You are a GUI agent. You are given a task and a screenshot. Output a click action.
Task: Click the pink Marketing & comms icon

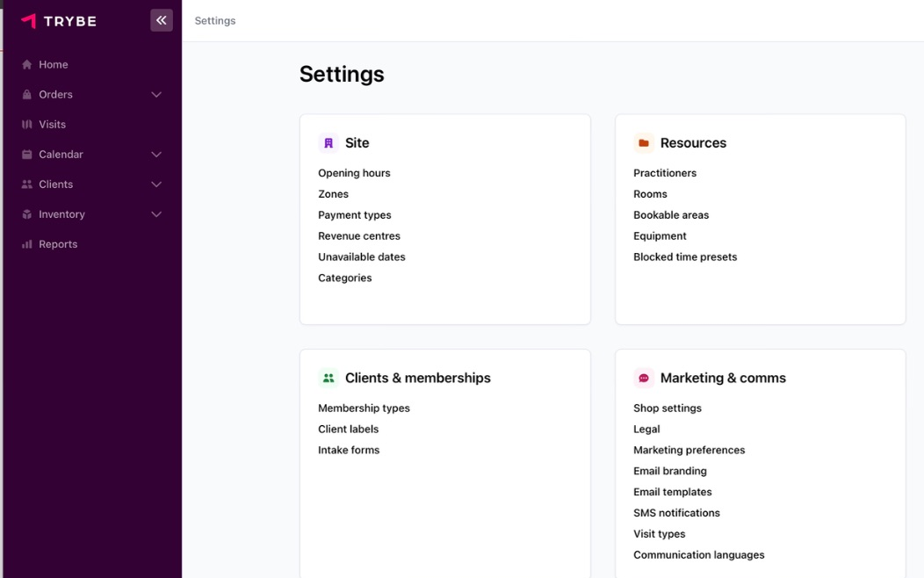tap(644, 379)
